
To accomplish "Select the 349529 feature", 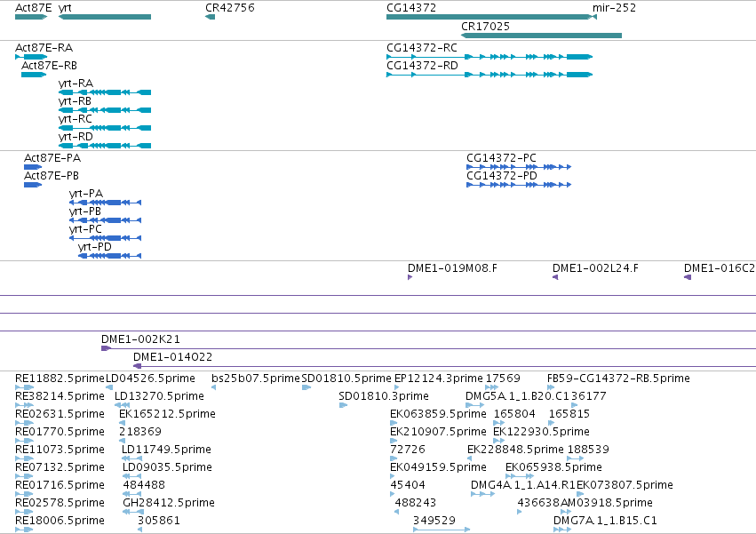I will [442, 530].
